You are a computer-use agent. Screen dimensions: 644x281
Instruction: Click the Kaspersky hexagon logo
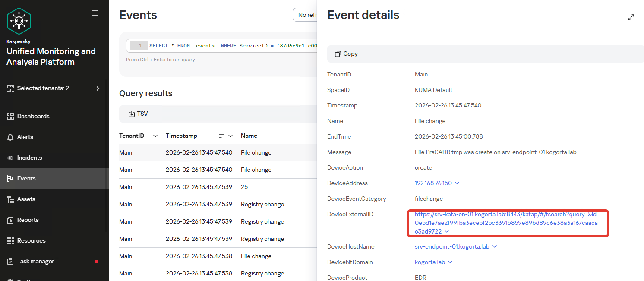tap(19, 21)
